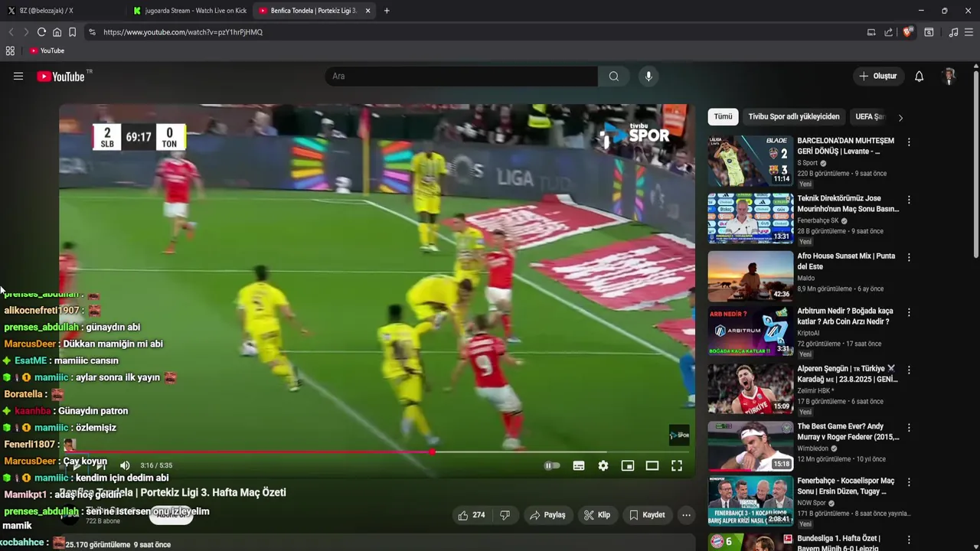Open options menu for Jose Mourinho video

click(x=909, y=200)
